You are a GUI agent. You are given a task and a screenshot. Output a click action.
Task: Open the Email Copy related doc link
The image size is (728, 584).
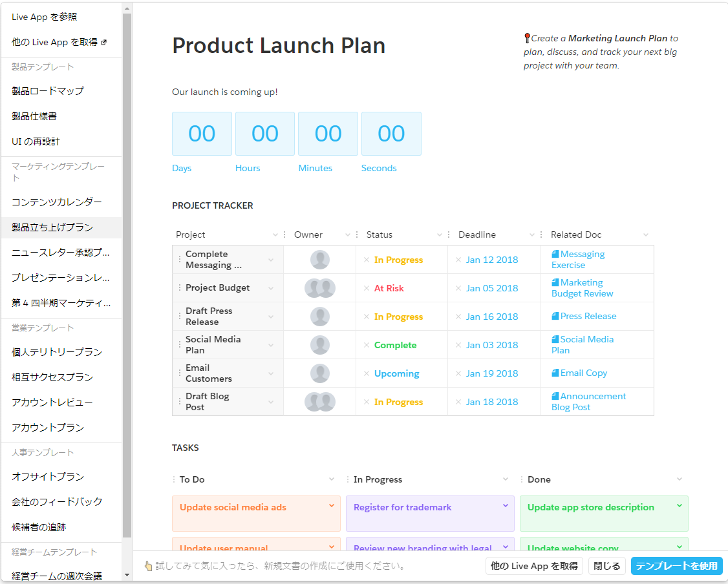[x=583, y=373]
